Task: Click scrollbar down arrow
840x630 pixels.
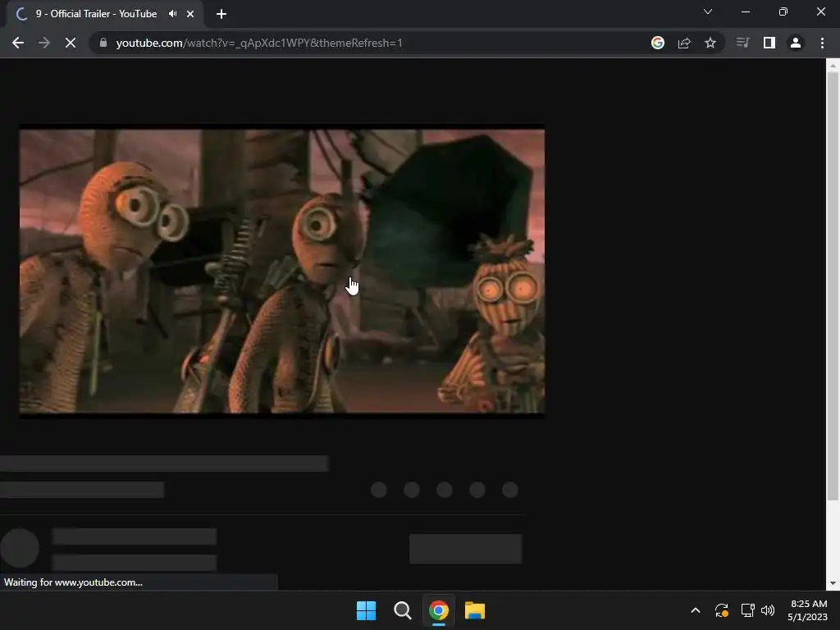Action: point(833,583)
